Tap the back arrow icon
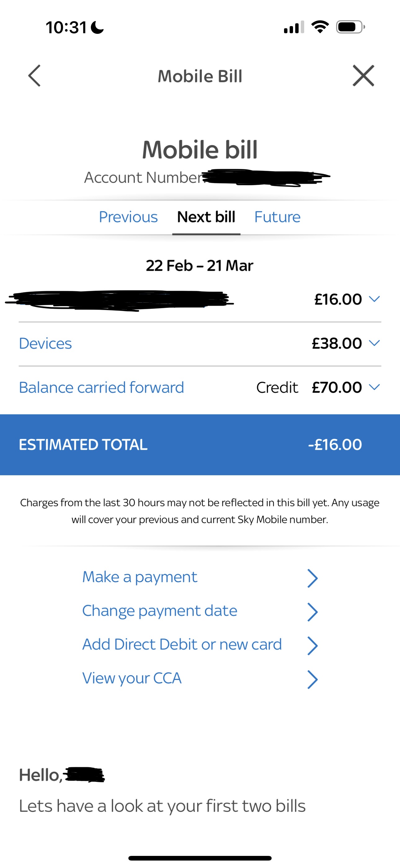The height and width of the screenshot is (868, 400). (35, 76)
